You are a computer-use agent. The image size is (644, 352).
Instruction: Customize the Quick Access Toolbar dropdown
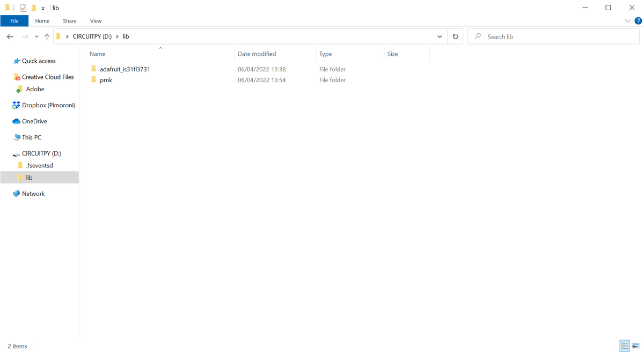coord(43,9)
